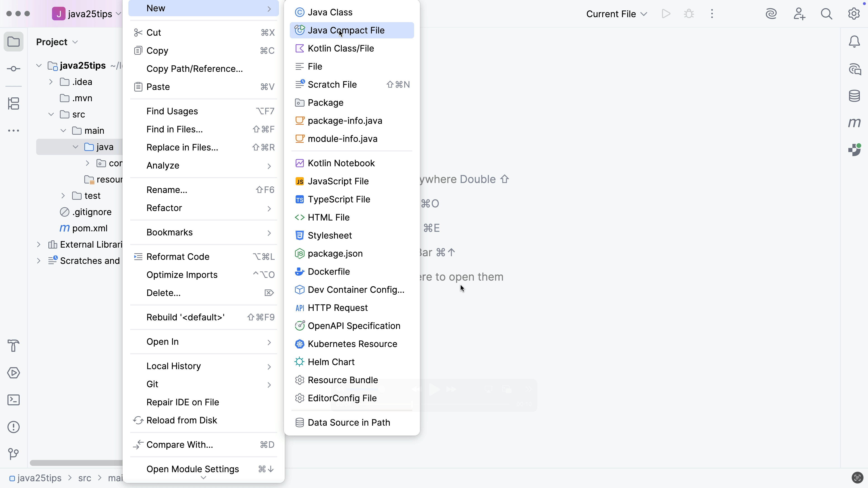Screen dimensions: 868x488
Task: Open IDE Settings via the gear icon
Action: click(854, 14)
